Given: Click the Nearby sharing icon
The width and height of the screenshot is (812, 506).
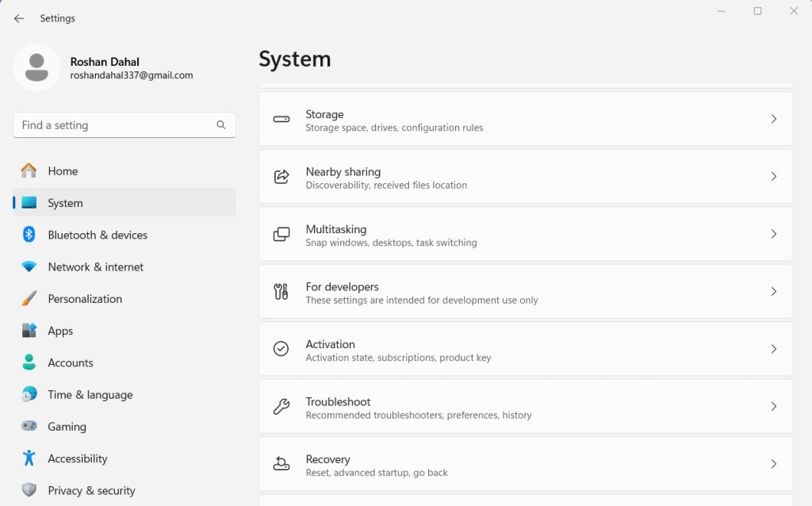Looking at the screenshot, I should [x=282, y=177].
